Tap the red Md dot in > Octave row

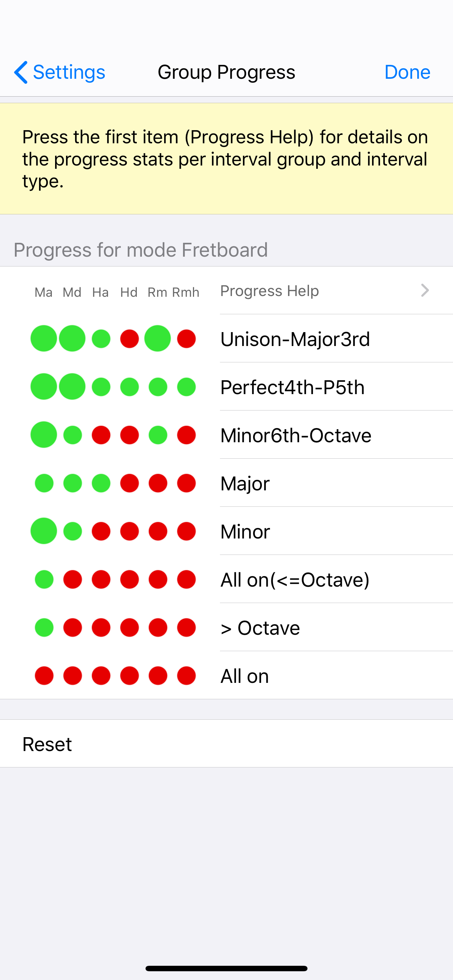pos(72,627)
